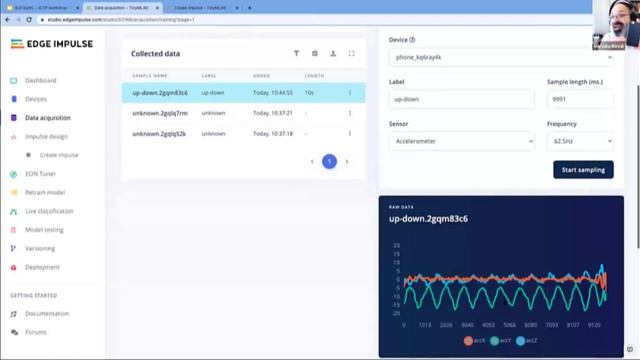640x360 pixels.
Task: Click select-multiple icon in Collected data
Action: point(315,53)
